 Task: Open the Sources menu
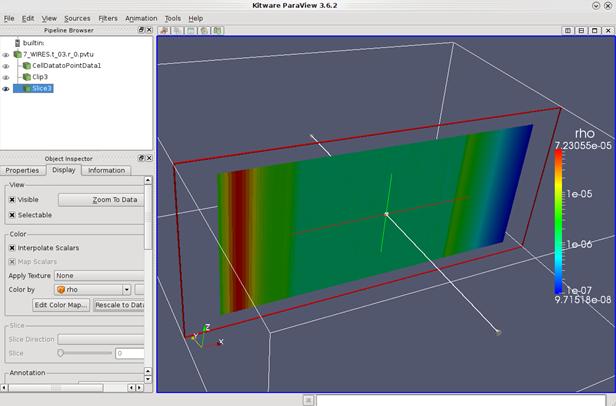pyautogui.click(x=77, y=18)
